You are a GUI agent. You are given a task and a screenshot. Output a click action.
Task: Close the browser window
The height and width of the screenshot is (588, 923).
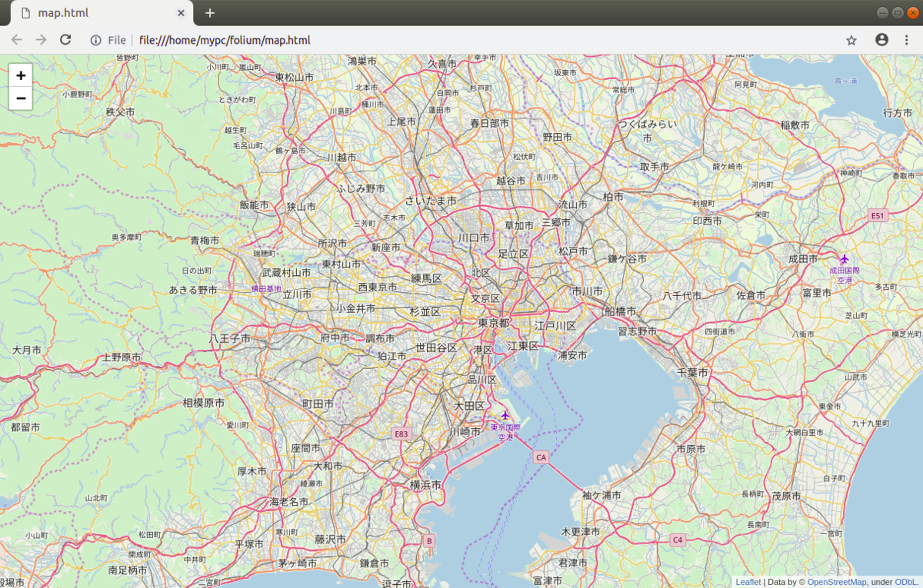pyautogui.click(x=911, y=13)
